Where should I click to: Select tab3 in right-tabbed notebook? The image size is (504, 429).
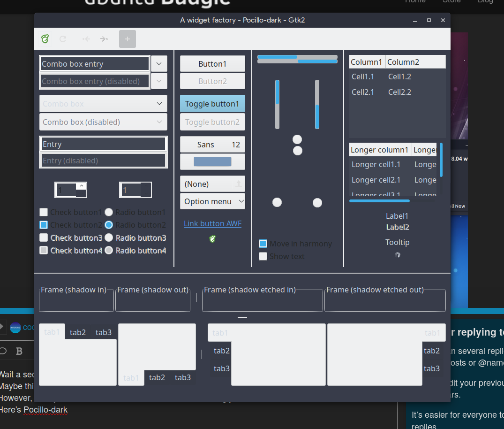432,368
